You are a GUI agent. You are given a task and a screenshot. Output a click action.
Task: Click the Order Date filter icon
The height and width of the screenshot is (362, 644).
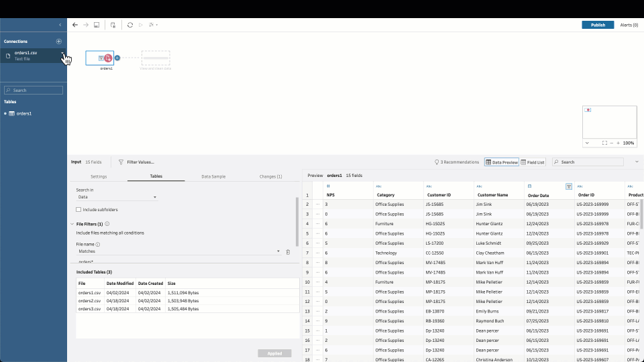[569, 187]
